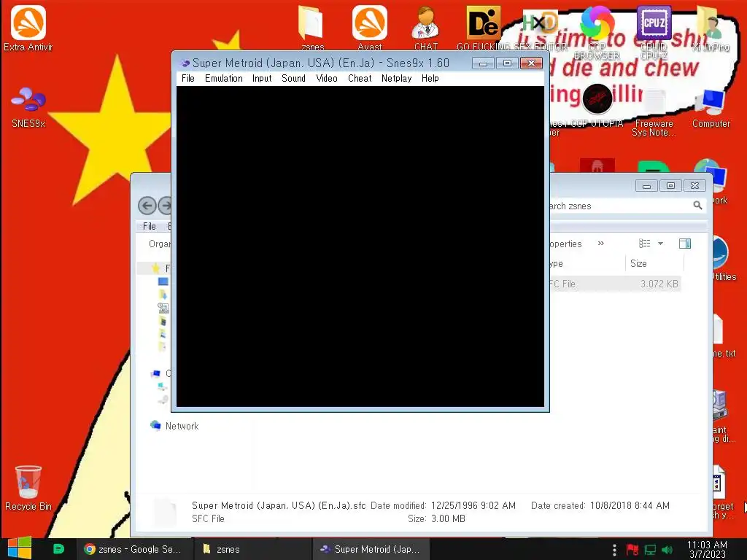Image resolution: width=747 pixels, height=560 pixels.
Task: Select the 3,072 KB file size cell
Action: coord(659,284)
